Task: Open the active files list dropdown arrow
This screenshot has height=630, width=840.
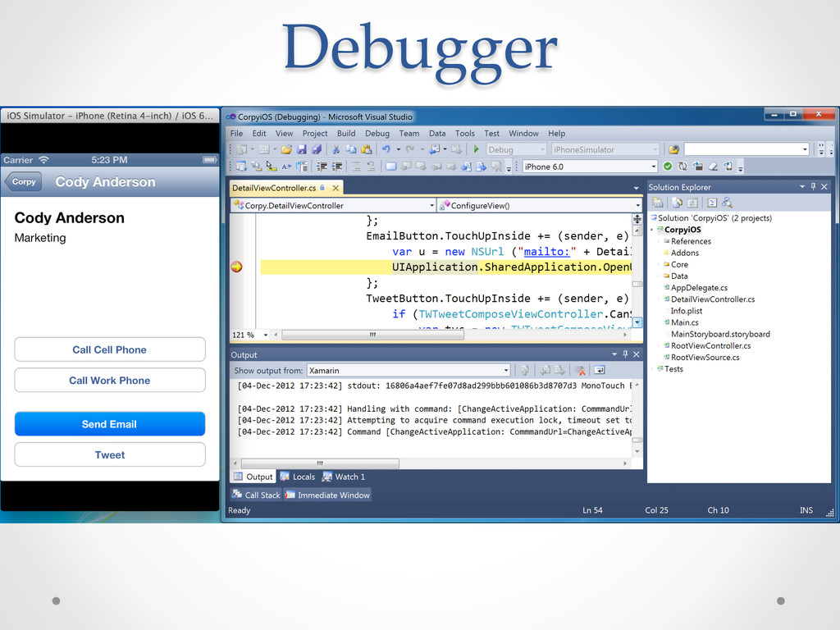Action: [636, 188]
